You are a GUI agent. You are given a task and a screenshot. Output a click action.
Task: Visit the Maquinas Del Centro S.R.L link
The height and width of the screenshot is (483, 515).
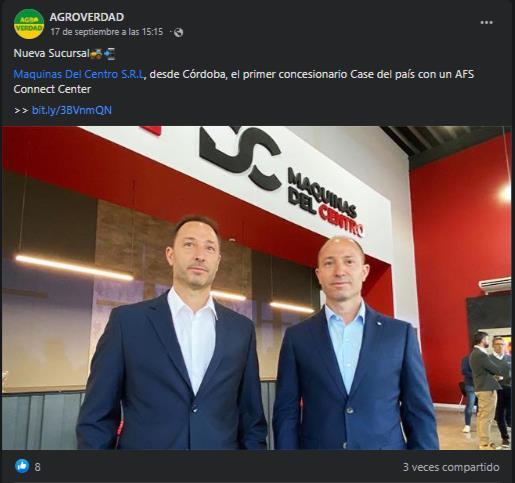(x=79, y=74)
